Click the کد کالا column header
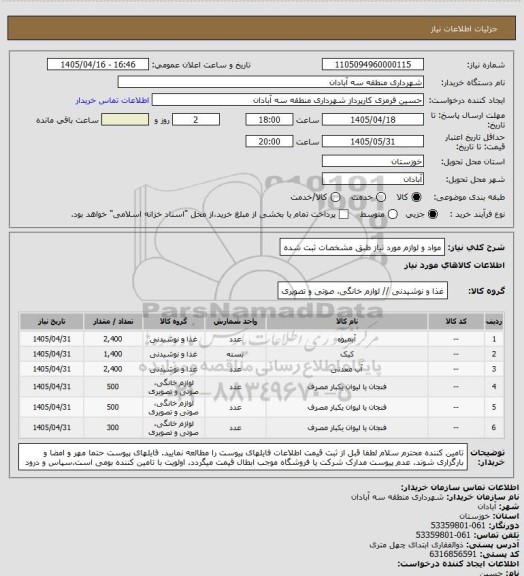Image resolution: width=524 pixels, height=576 pixels. tap(456, 321)
